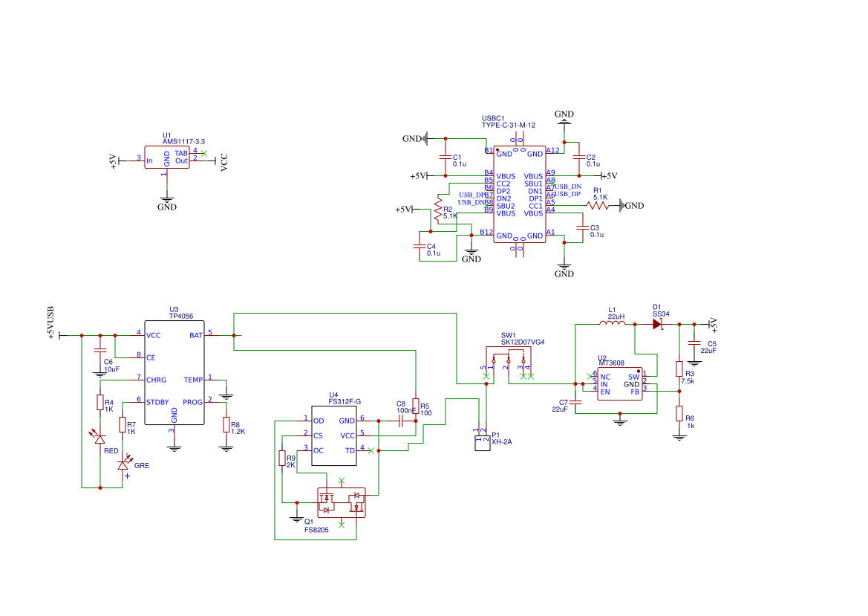Select the U1 voltage regulator symbol body

click(x=166, y=158)
